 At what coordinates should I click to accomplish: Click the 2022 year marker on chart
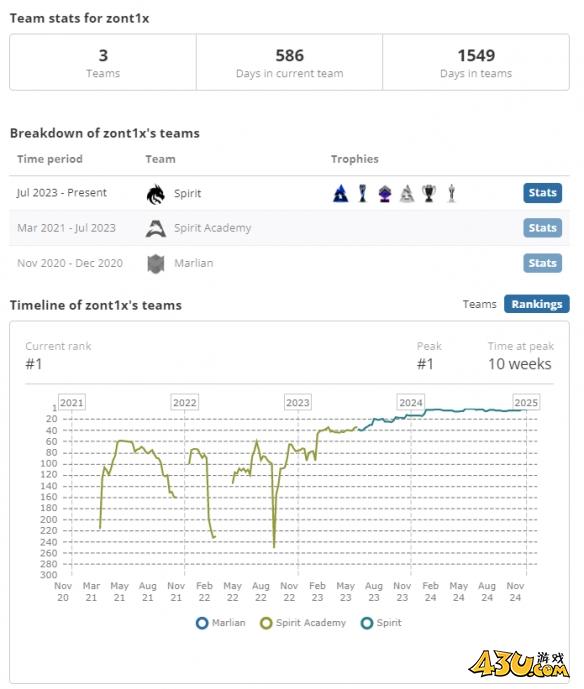[185, 403]
